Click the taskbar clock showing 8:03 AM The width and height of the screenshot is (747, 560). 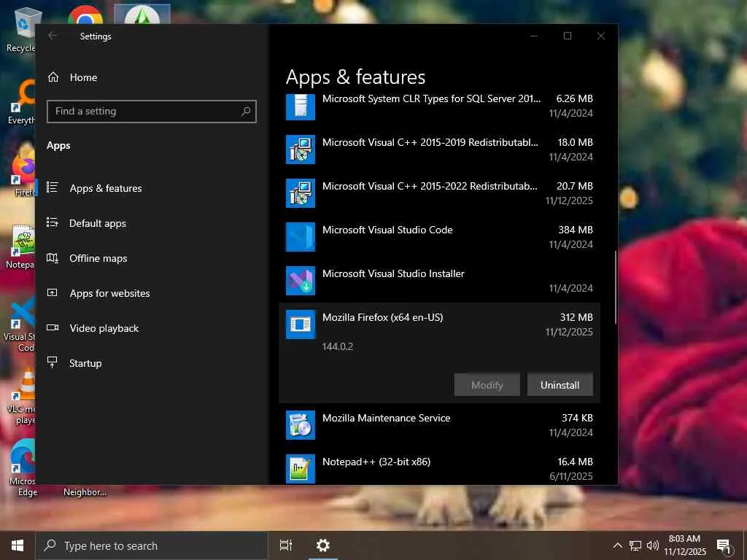point(684,545)
